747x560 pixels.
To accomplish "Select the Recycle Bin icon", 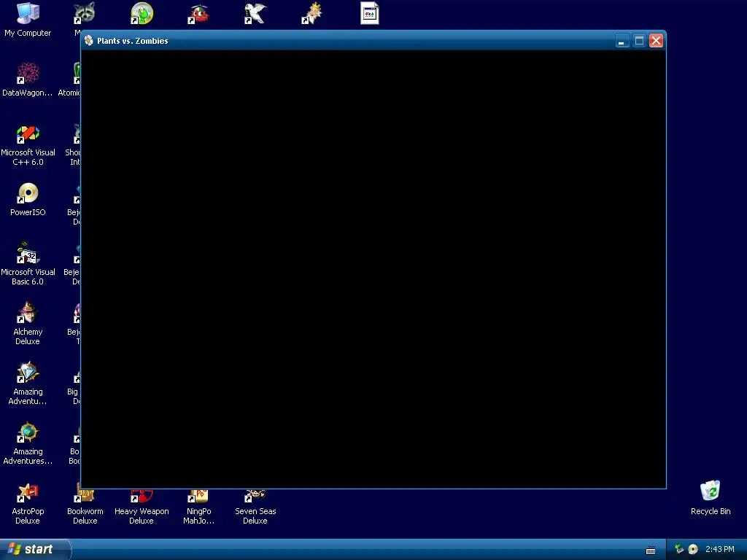I will [x=711, y=498].
